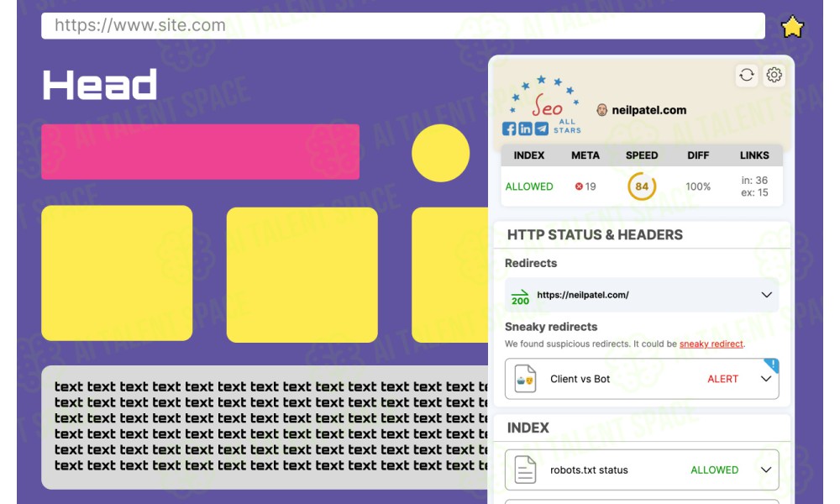Image resolution: width=840 pixels, height=504 pixels.
Task: Select the LINKS tab
Action: pos(754,155)
